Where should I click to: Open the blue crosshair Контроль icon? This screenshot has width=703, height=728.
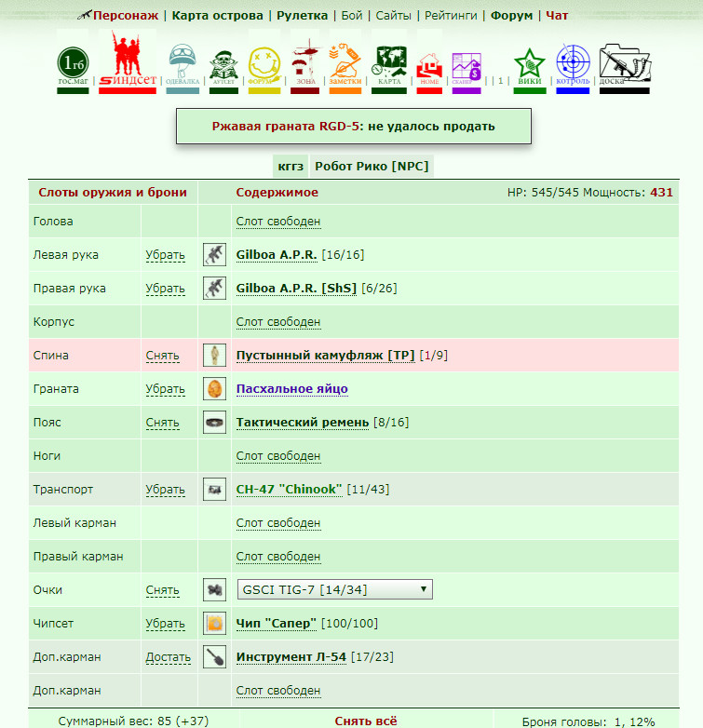[x=573, y=69]
